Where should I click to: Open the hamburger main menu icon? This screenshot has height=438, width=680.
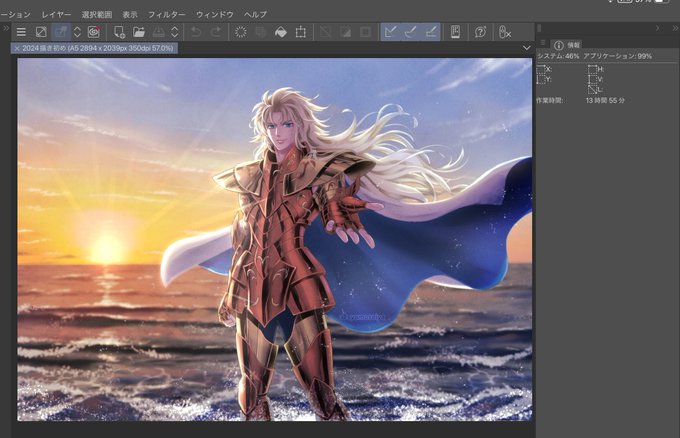(x=21, y=32)
